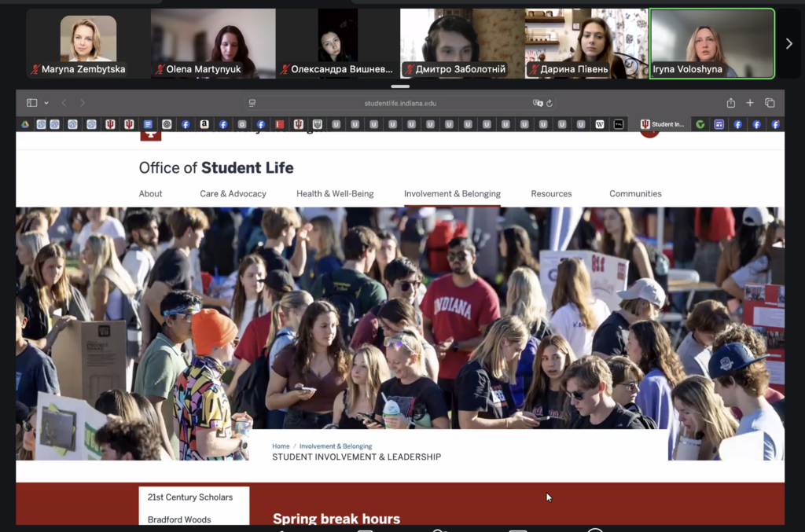
Task: Click the browser back arrow
Action: (64, 103)
